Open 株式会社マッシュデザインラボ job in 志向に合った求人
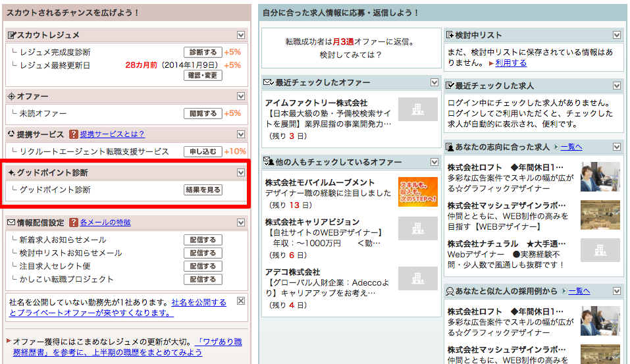 click(x=507, y=206)
